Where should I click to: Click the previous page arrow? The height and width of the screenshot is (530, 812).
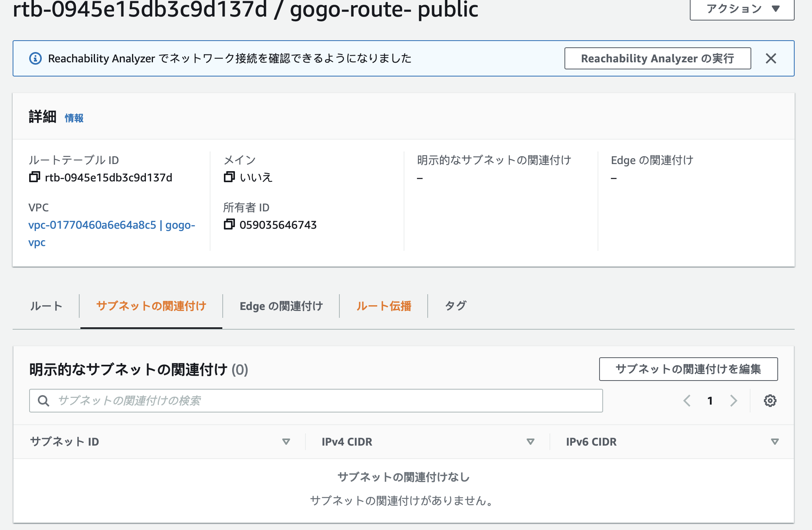(687, 401)
